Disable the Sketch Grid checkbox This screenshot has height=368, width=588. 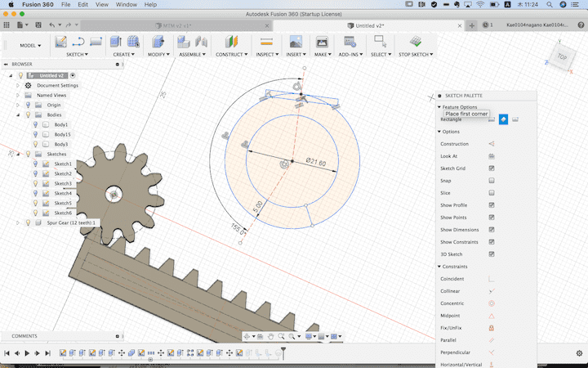click(x=492, y=168)
